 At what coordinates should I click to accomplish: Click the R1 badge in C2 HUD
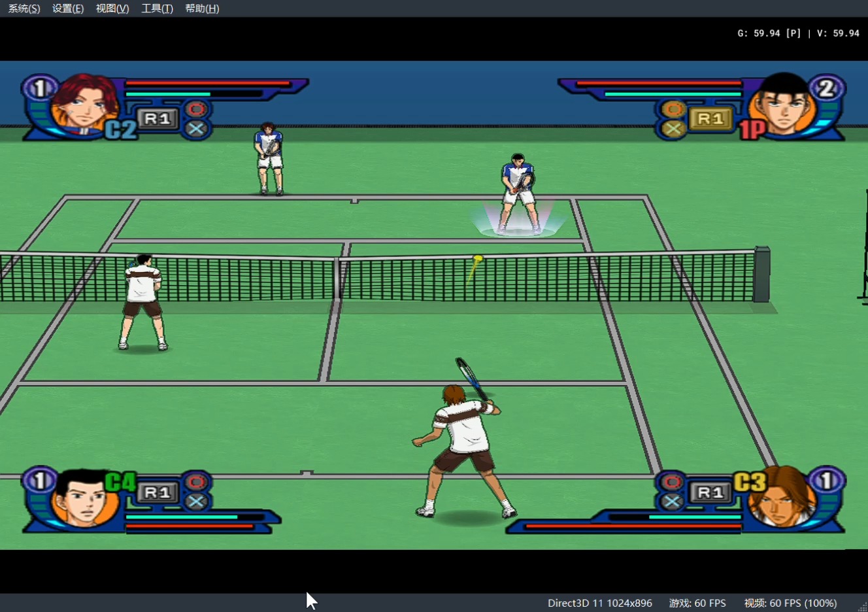(158, 119)
